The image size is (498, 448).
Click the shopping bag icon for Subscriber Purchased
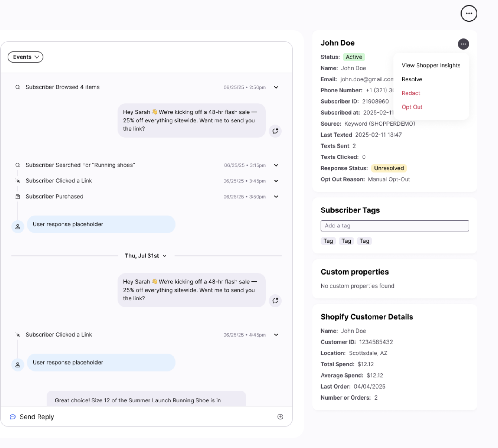18,197
